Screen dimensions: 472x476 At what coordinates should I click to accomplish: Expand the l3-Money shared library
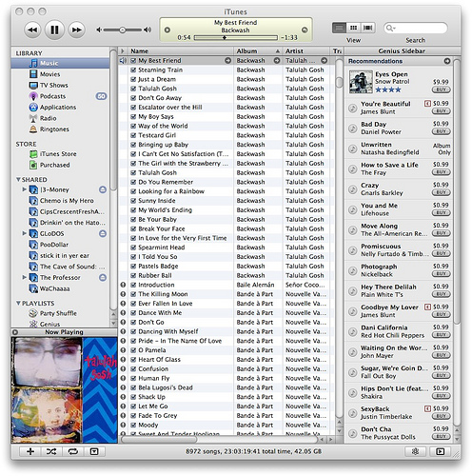tap(24, 189)
